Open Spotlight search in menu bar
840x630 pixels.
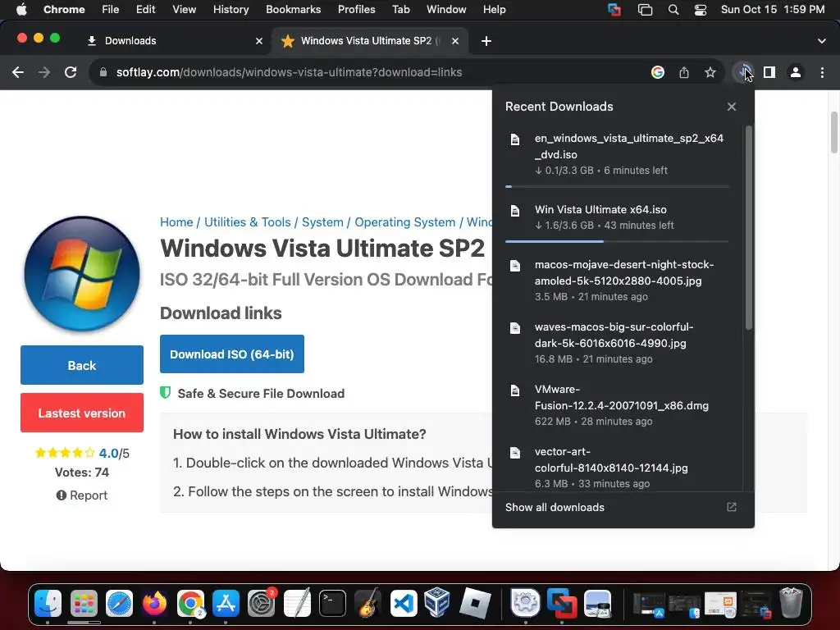click(x=673, y=10)
